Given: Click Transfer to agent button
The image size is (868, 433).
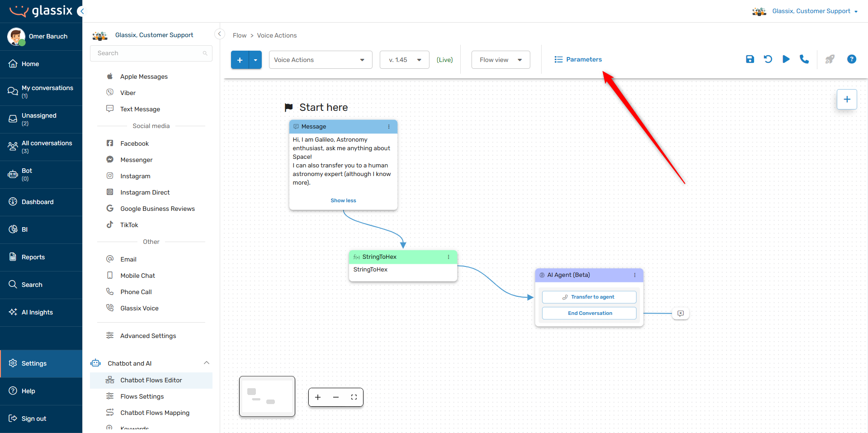Looking at the screenshot, I should (589, 297).
